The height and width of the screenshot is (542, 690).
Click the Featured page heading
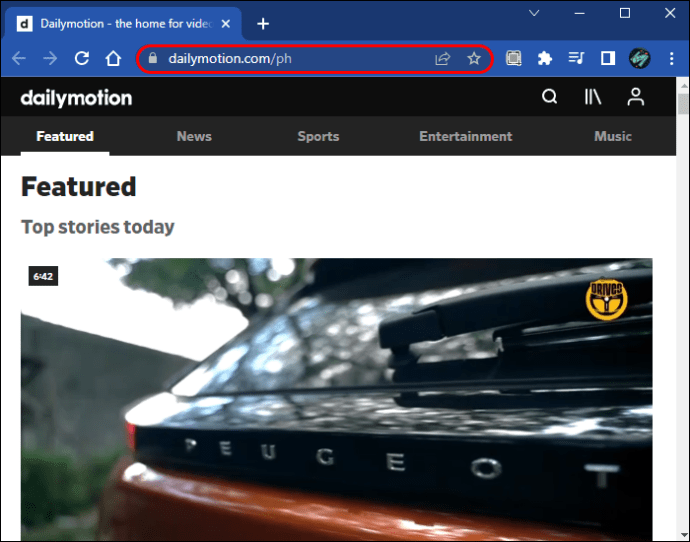click(79, 187)
